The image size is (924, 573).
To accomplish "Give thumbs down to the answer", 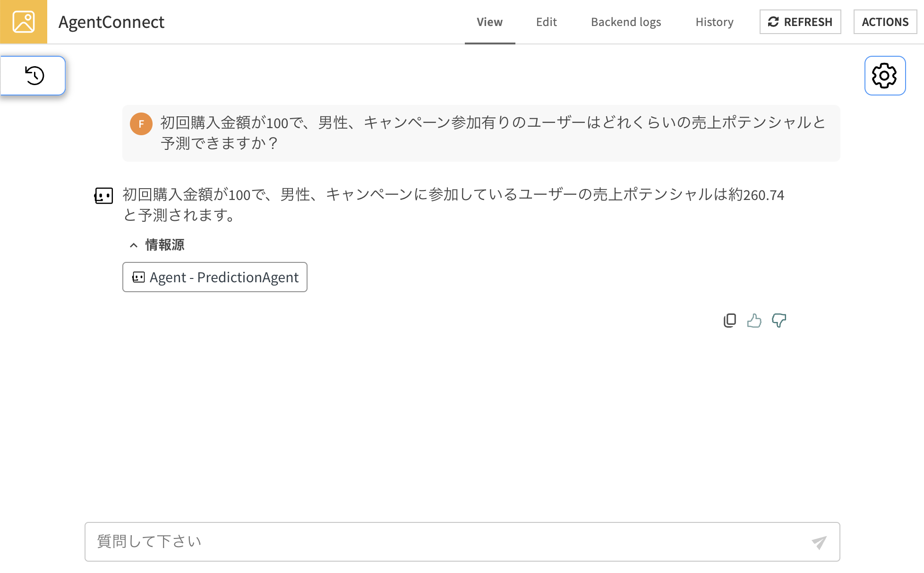I will [779, 321].
